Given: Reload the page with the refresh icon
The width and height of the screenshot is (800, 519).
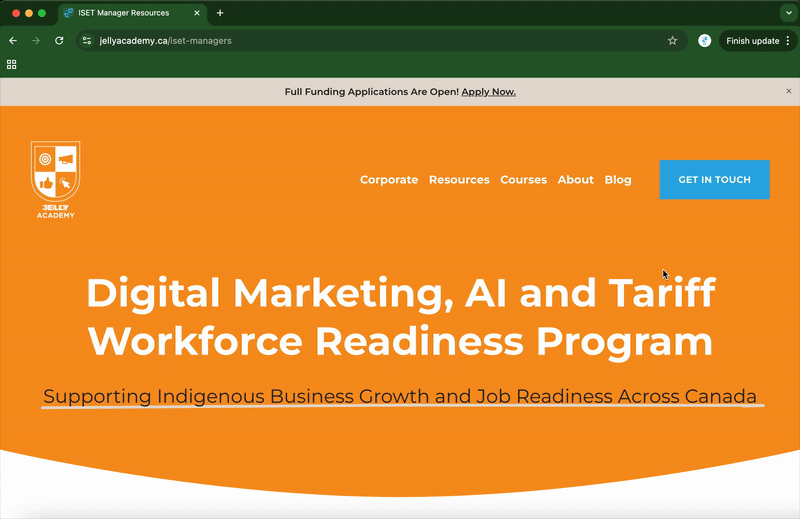Looking at the screenshot, I should pyautogui.click(x=59, y=41).
